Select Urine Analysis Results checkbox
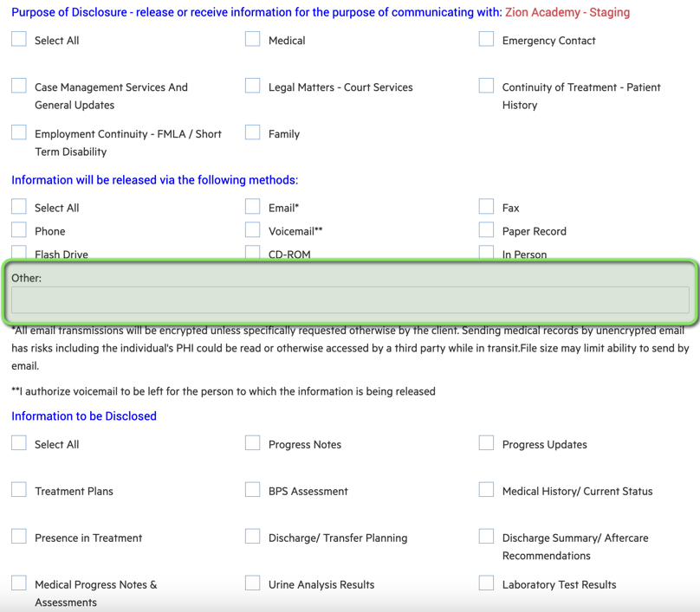 pos(253,583)
